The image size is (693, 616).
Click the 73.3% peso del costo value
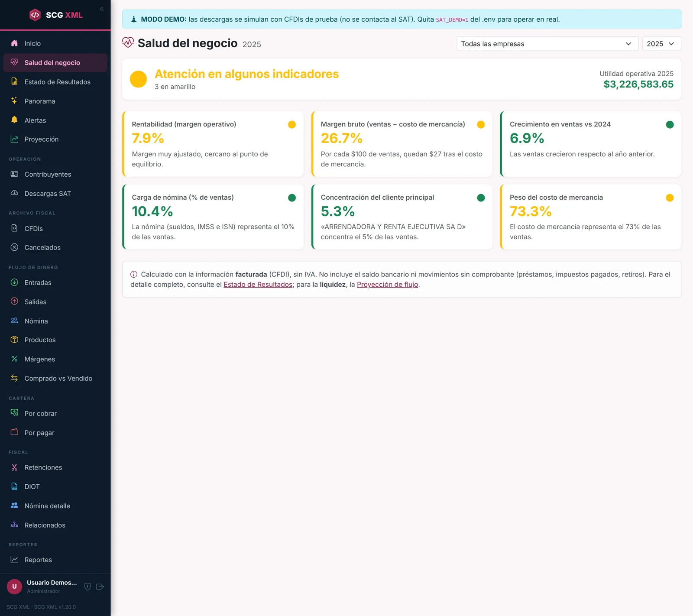(531, 211)
